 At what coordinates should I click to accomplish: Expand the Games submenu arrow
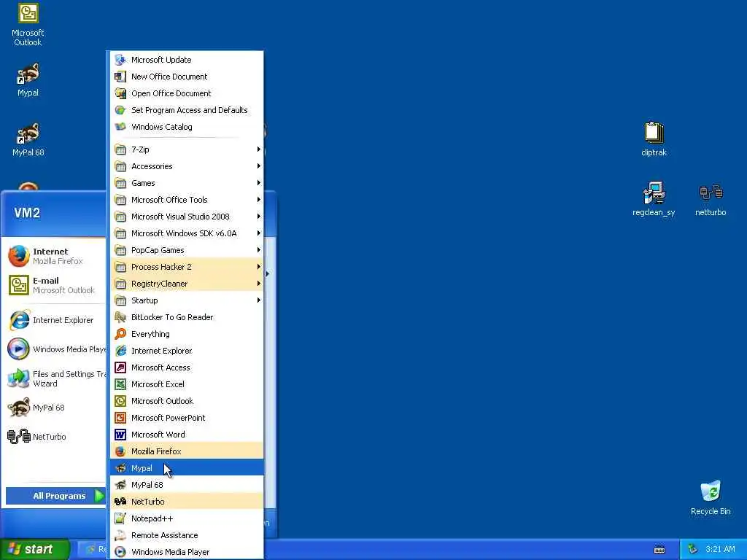pyautogui.click(x=259, y=183)
